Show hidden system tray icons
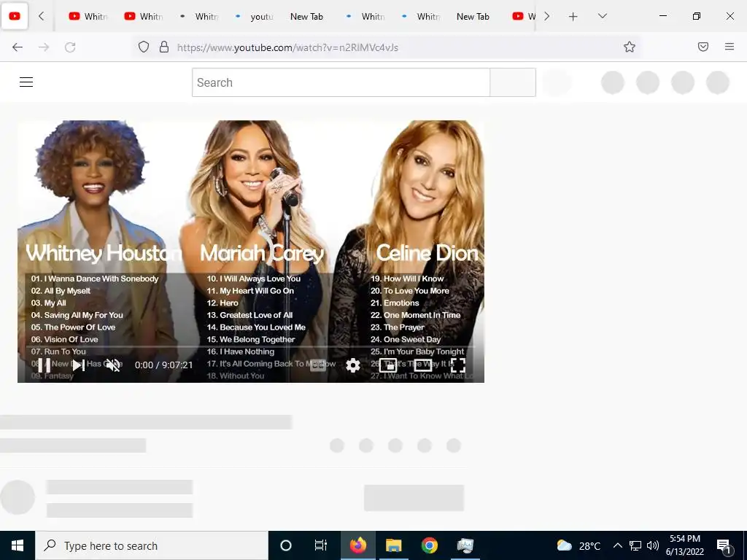747x560 pixels. 617,545
